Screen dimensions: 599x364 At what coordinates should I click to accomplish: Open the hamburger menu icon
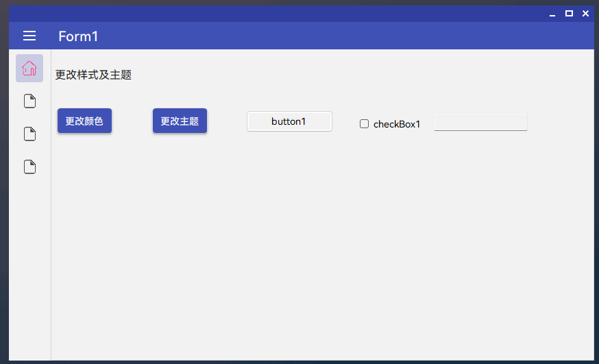29,36
